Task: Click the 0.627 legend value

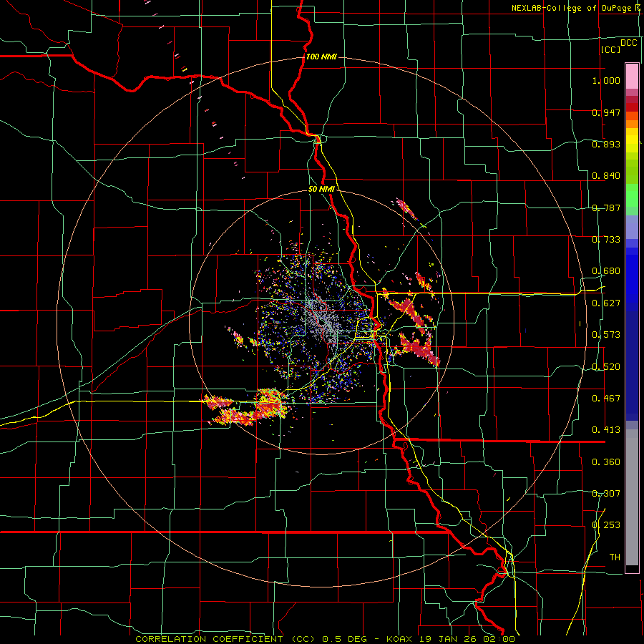Action: (x=606, y=303)
